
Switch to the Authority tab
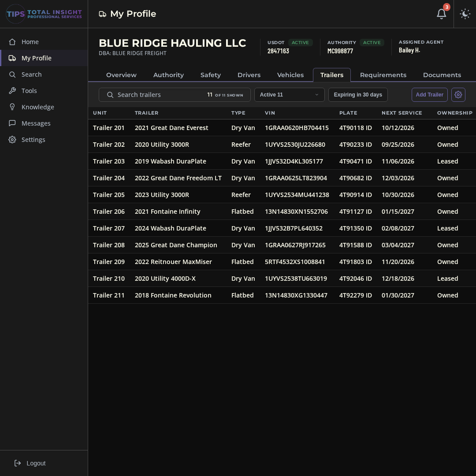(168, 75)
